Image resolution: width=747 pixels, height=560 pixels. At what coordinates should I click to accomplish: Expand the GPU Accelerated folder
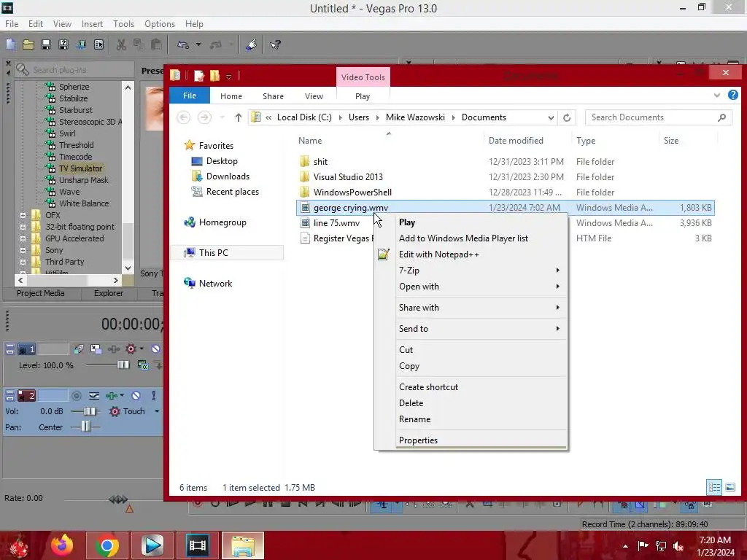tap(23, 238)
